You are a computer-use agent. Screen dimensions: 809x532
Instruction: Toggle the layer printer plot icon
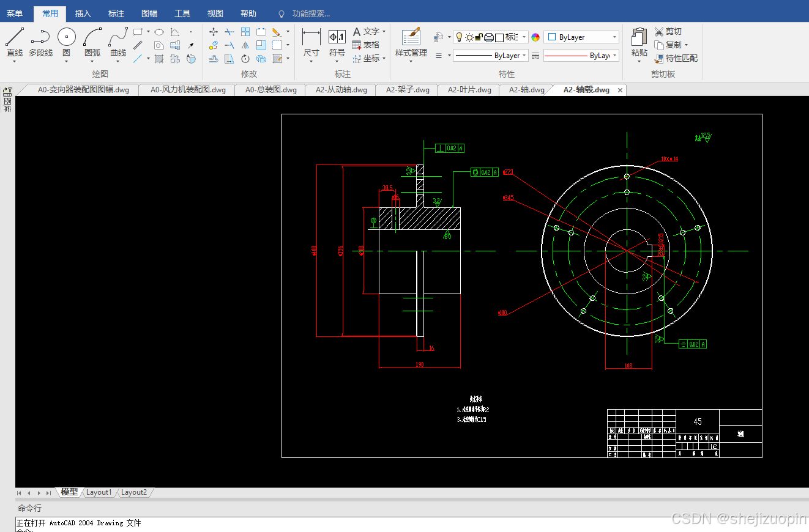click(489, 37)
